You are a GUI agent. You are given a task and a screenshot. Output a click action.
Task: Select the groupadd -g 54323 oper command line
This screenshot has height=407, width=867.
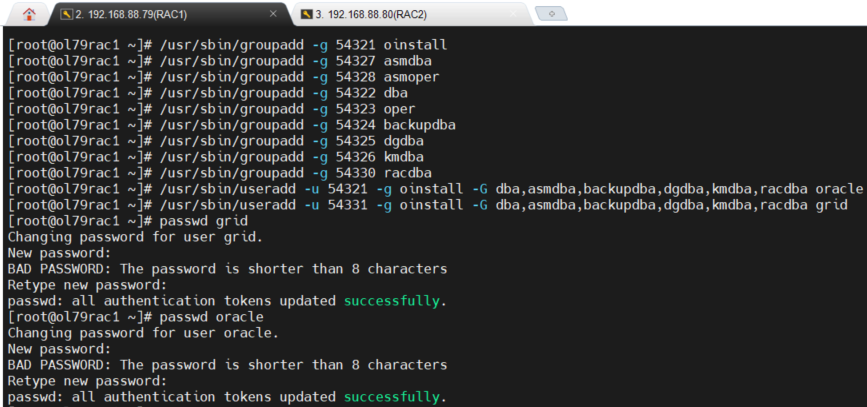click(x=212, y=109)
